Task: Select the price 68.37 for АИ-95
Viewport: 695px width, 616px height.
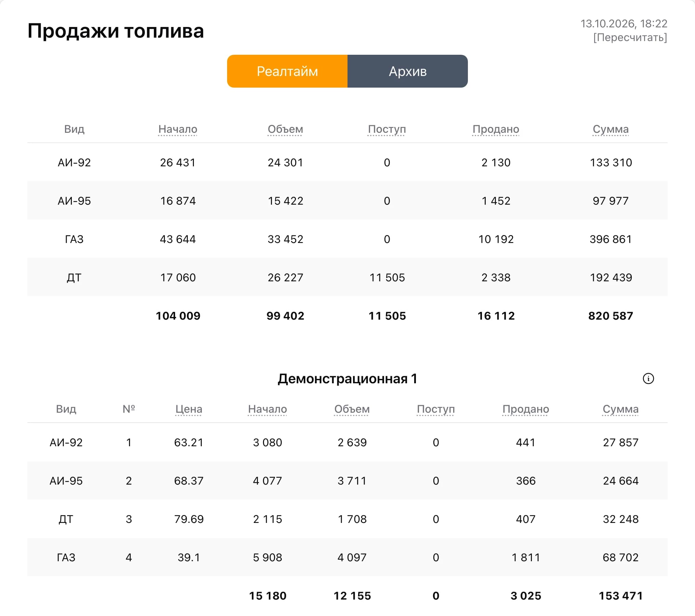Action: click(x=189, y=481)
